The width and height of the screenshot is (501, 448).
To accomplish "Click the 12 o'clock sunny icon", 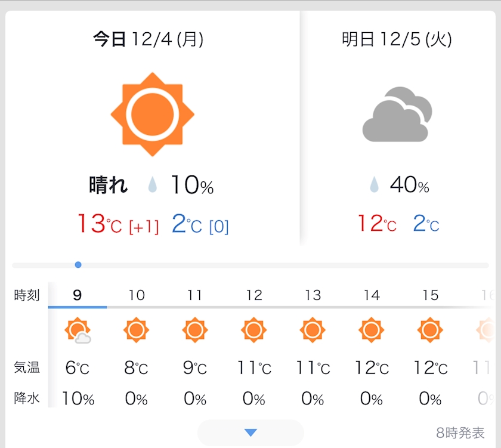I will [253, 330].
